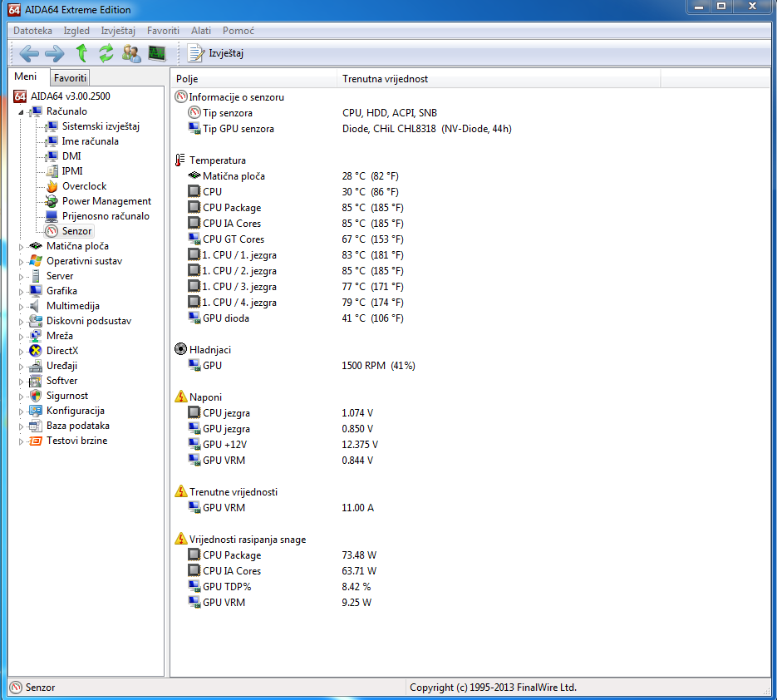Open the Alati menu
Viewport: 777px width, 700px height.
201,31
